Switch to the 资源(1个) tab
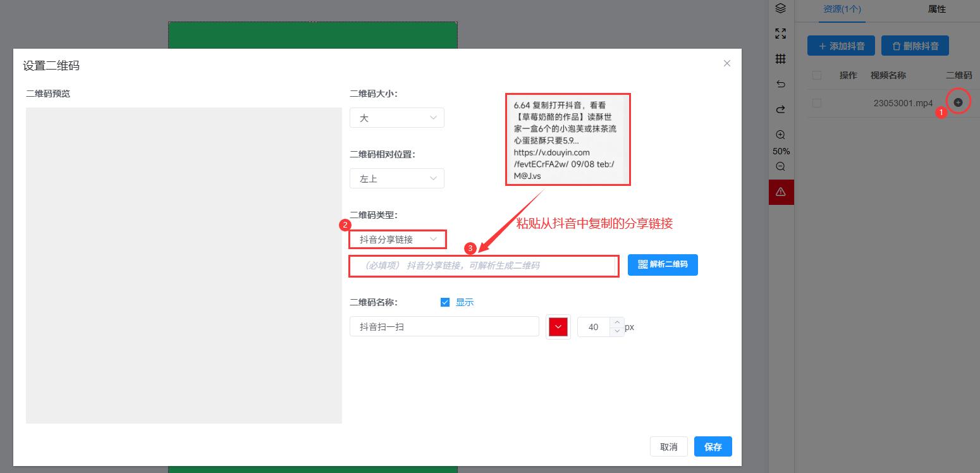The height and width of the screenshot is (473, 980). pyautogui.click(x=842, y=9)
